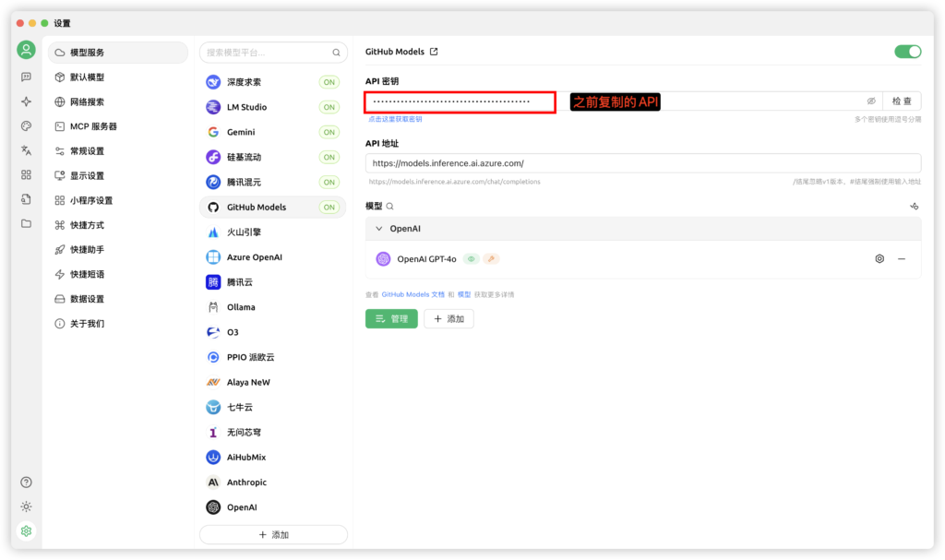Open 常规设置 settings section
Screen dimensions: 945x560
click(x=118, y=151)
